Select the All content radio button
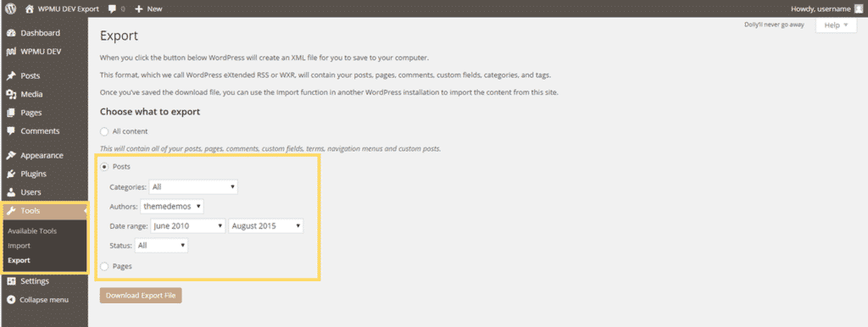The width and height of the screenshot is (868, 327). click(104, 131)
